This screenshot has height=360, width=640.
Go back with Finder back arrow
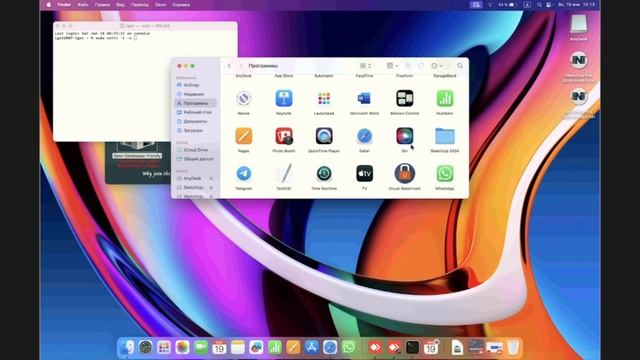click(229, 66)
